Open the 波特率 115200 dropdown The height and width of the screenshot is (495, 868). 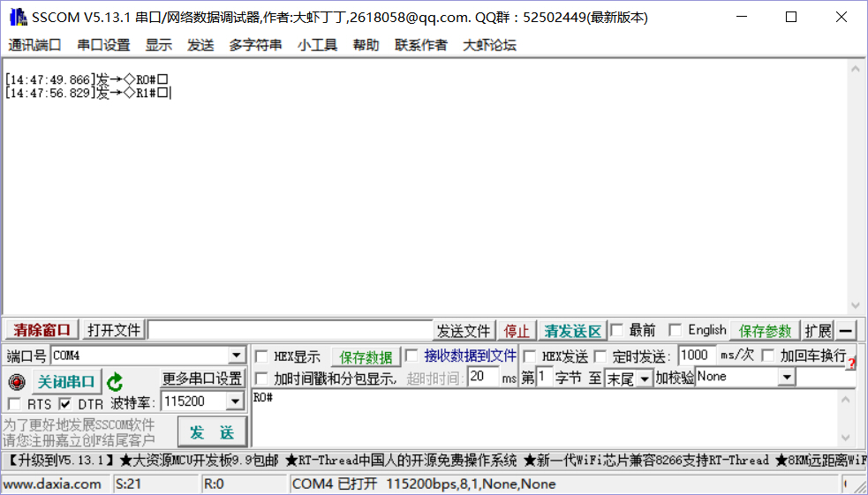[x=235, y=401]
